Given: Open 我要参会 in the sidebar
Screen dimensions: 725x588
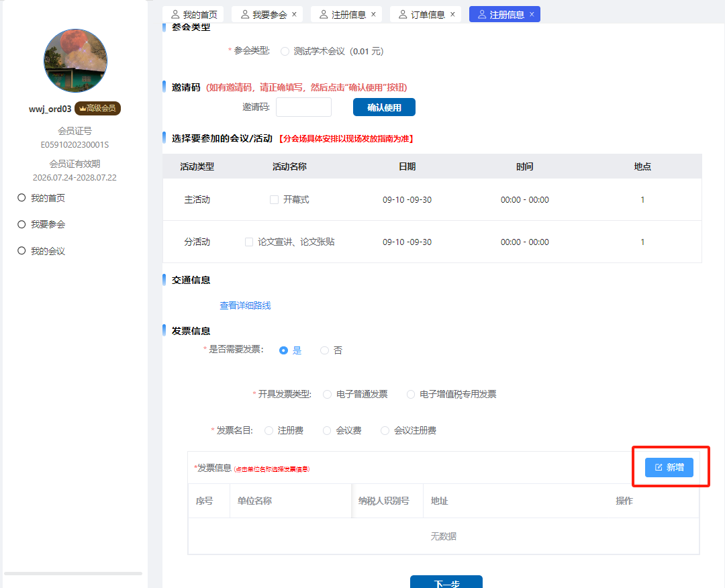Looking at the screenshot, I should point(47,224).
